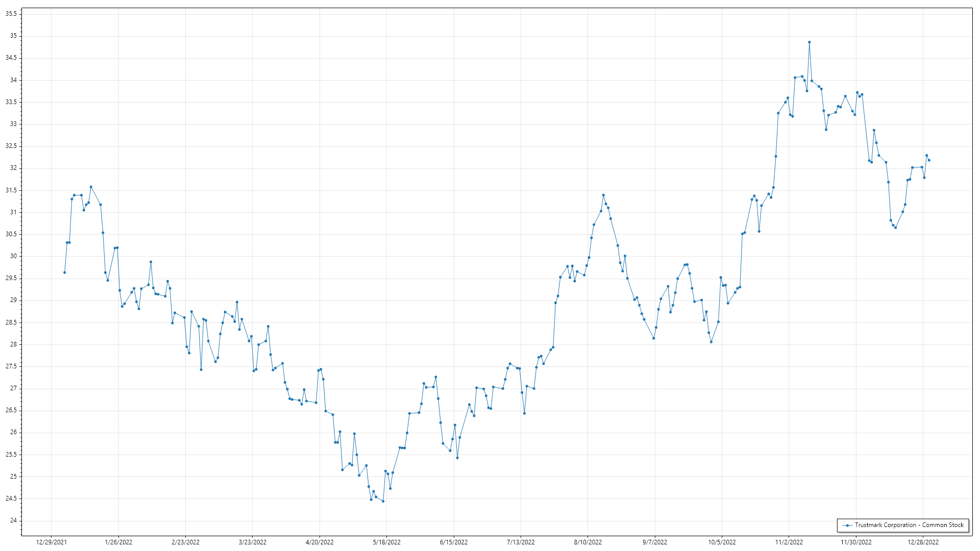Click the 12/29/2021 x-axis date label

click(51, 542)
